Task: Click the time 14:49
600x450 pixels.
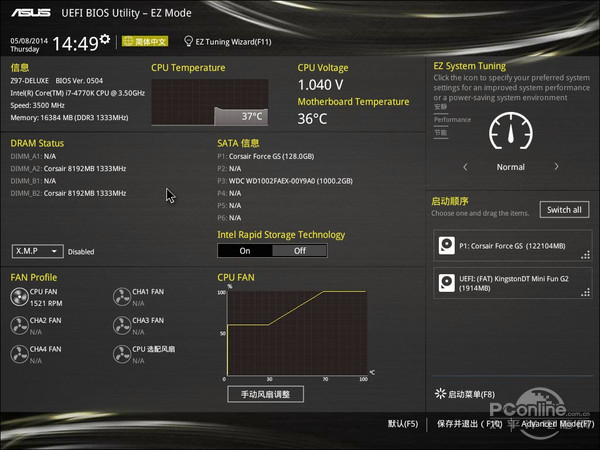Action: (x=75, y=43)
